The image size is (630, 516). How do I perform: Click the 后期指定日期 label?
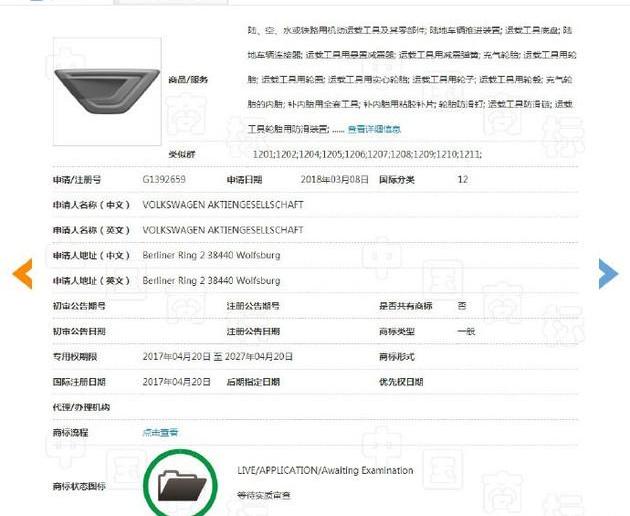(253, 382)
